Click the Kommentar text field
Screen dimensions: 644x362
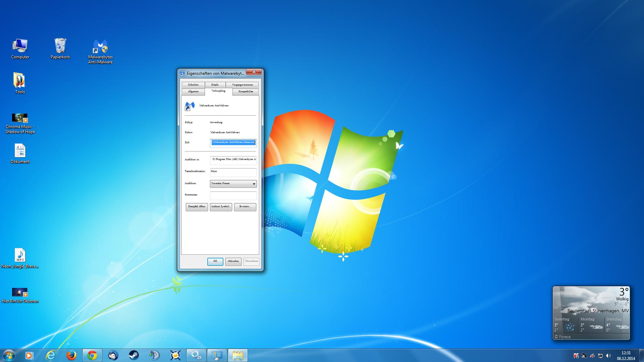click(233, 195)
